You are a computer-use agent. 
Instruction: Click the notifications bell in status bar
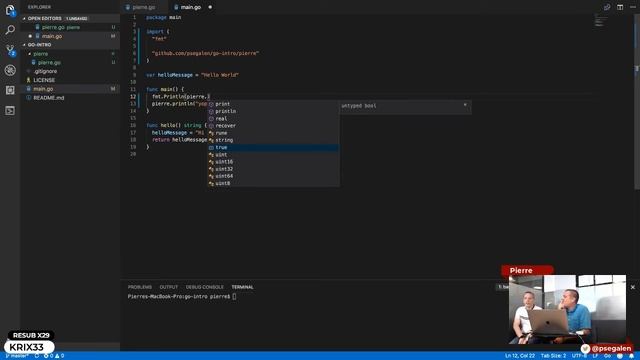click(631, 356)
